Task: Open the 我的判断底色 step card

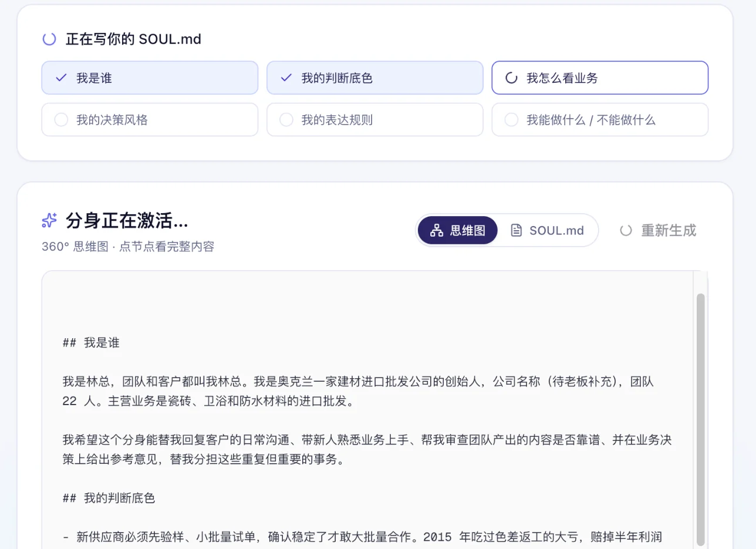Action: point(375,78)
